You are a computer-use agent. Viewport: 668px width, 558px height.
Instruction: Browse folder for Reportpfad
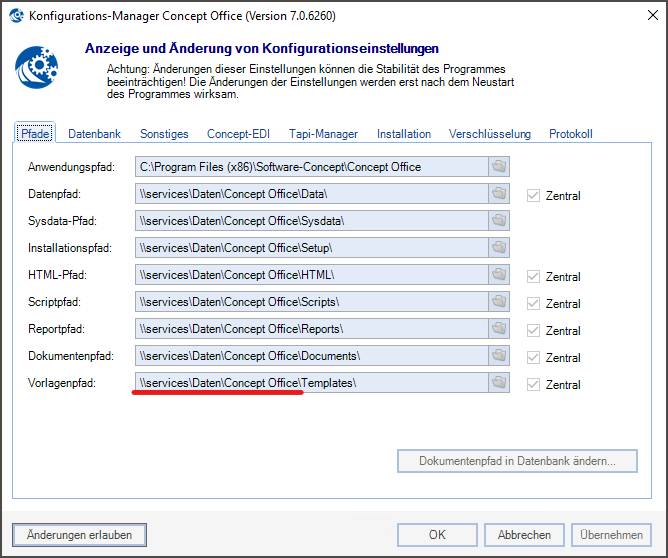499,328
